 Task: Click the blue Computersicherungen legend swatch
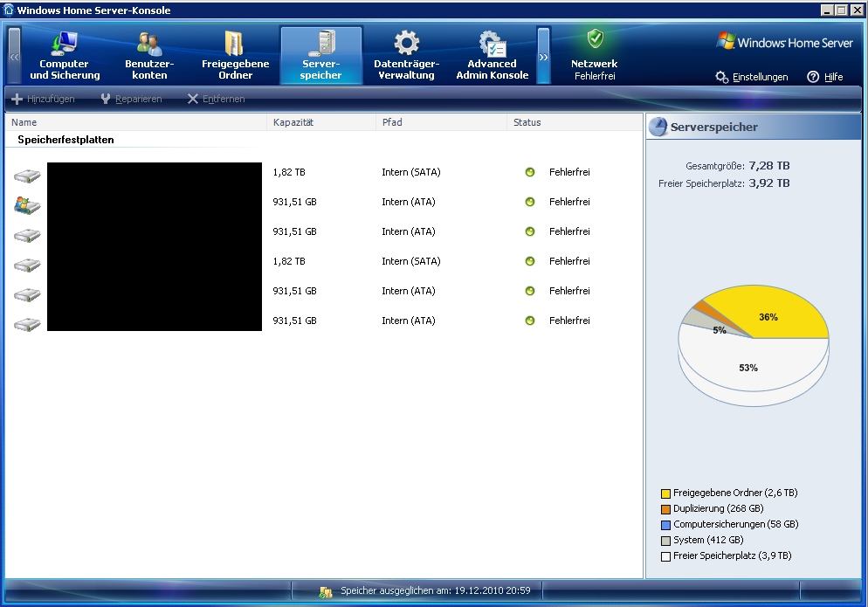665,525
